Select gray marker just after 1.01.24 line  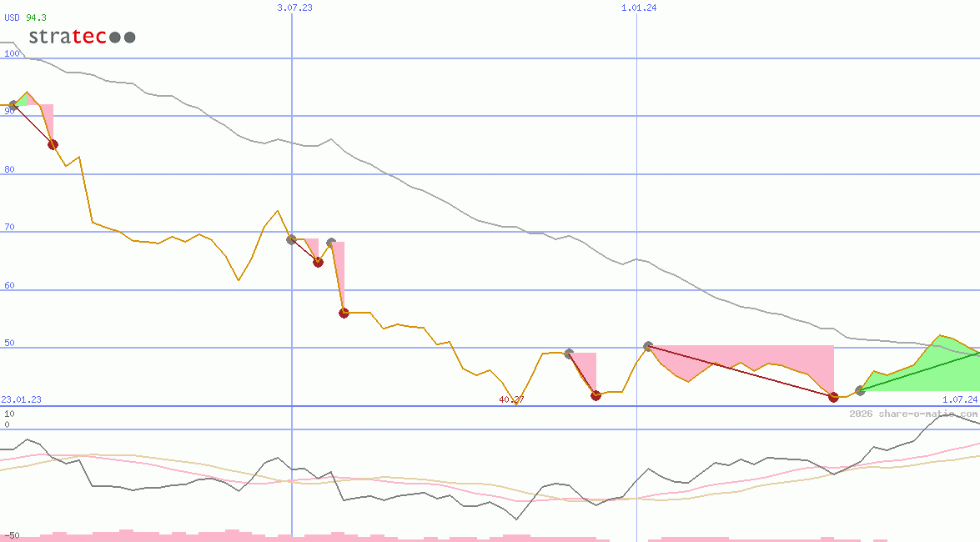648,345
